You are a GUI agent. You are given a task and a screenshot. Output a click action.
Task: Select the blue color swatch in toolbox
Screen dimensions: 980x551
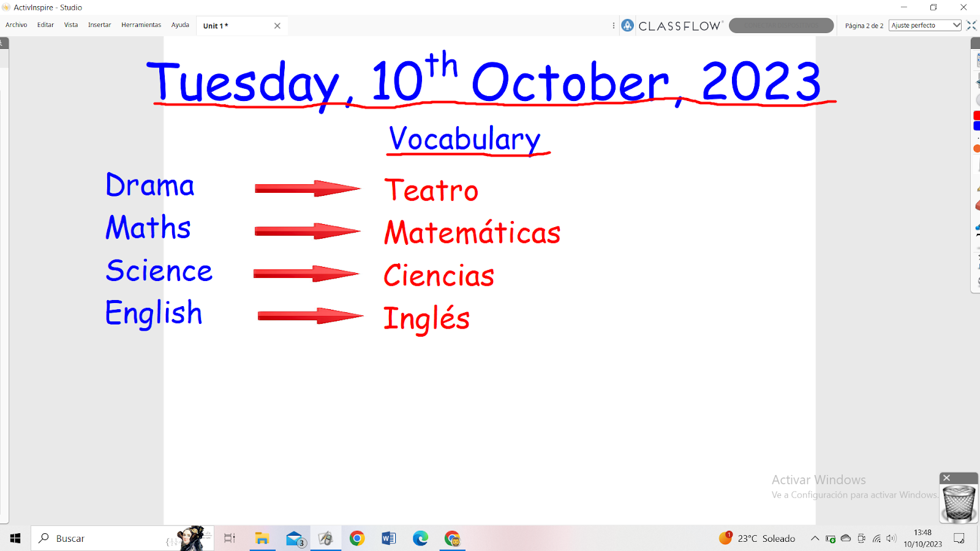click(976, 126)
